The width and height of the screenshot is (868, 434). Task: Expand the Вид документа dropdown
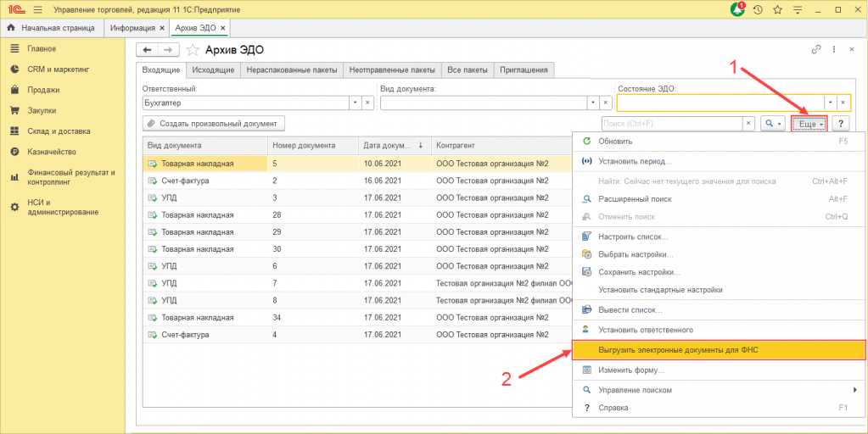click(x=592, y=103)
